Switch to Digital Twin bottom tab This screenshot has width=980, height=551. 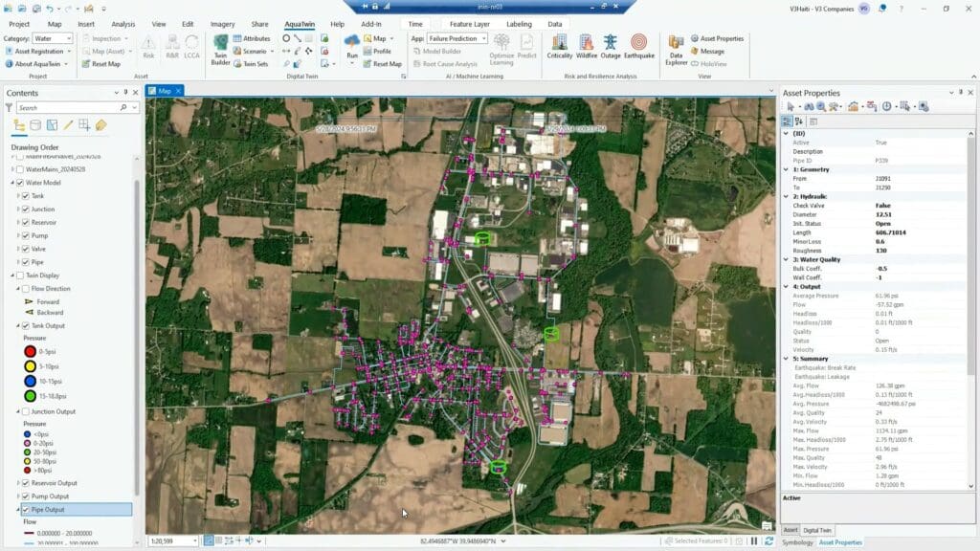[817, 530]
